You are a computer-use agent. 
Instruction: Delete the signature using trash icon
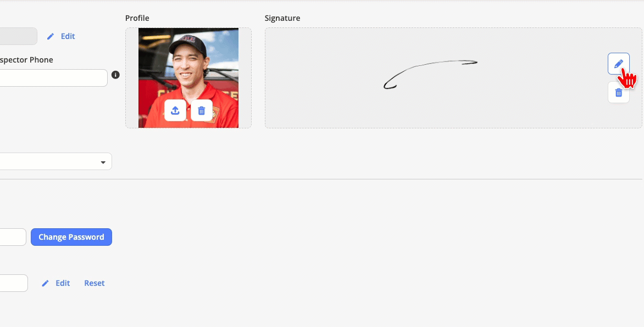(x=619, y=92)
